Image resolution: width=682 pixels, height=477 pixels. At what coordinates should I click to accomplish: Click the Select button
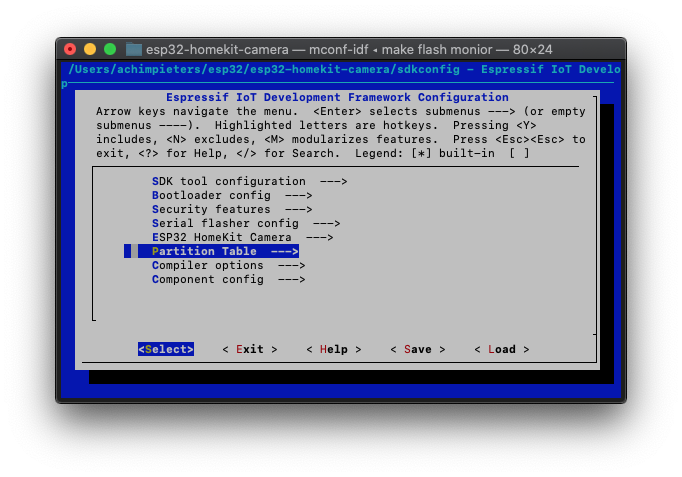click(166, 349)
